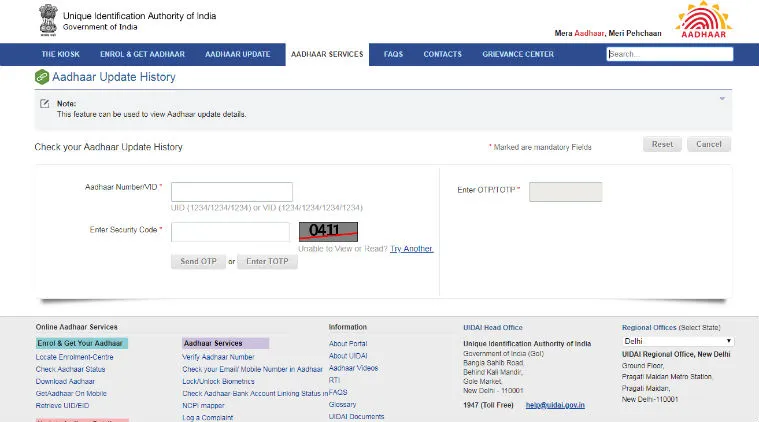Image resolution: width=759 pixels, height=422 pixels.
Task: Click Unique Identification Authority of India header text
Action: 139,16
